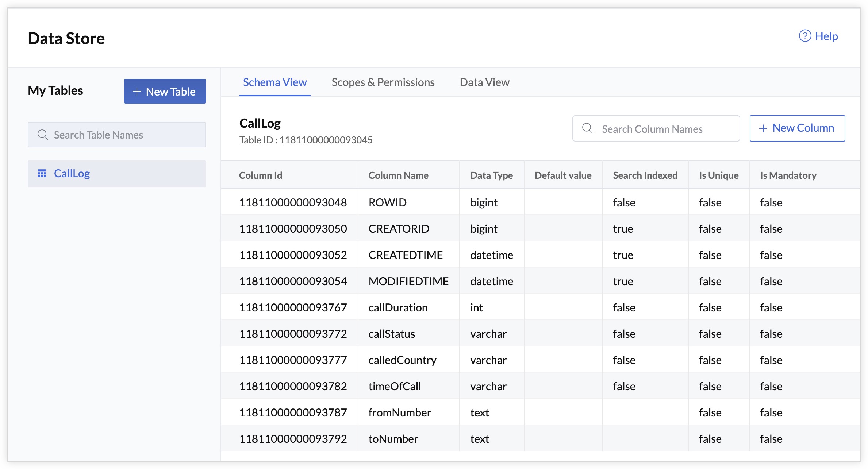Image resolution: width=868 pixels, height=469 pixels.
Task: Create a table with New Table button
Action: point(165,91)
